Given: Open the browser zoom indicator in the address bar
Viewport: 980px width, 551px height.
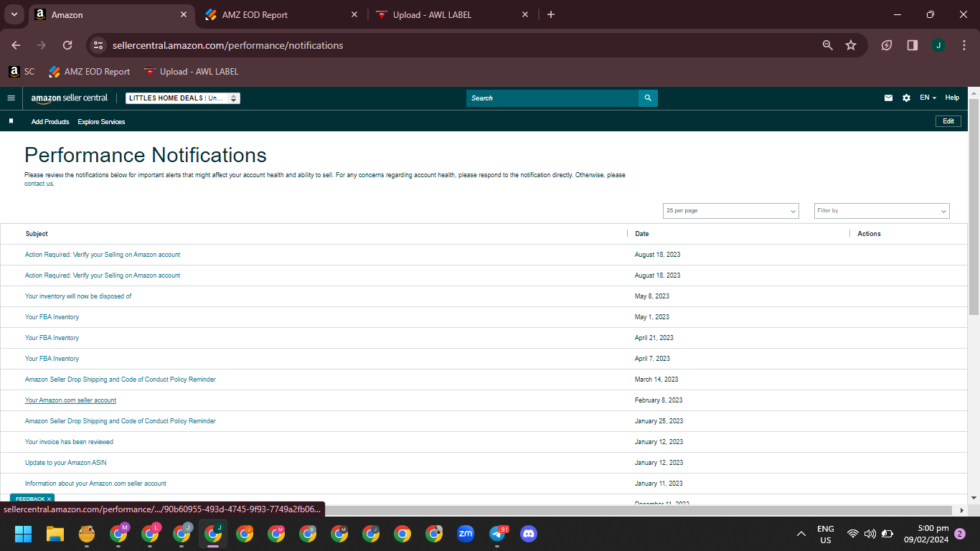Looking at the screenshot, I should [x=827, y=45].
